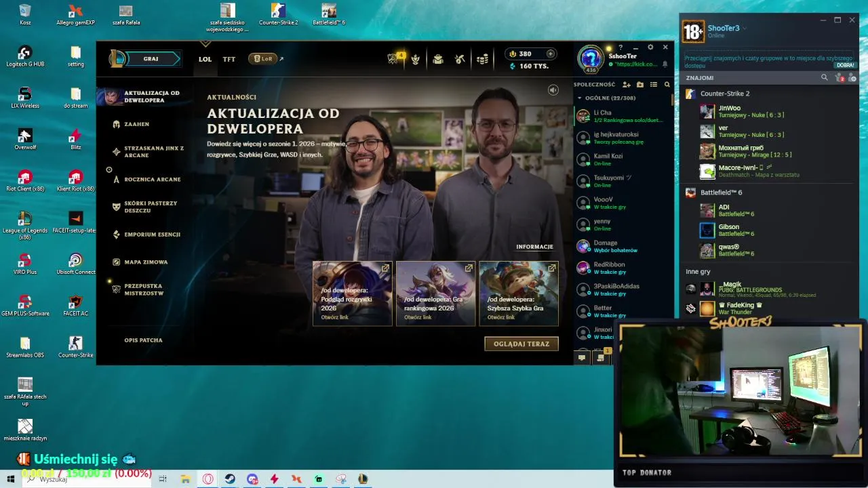Select Macore-iwnl in Steam friends list

777,171
